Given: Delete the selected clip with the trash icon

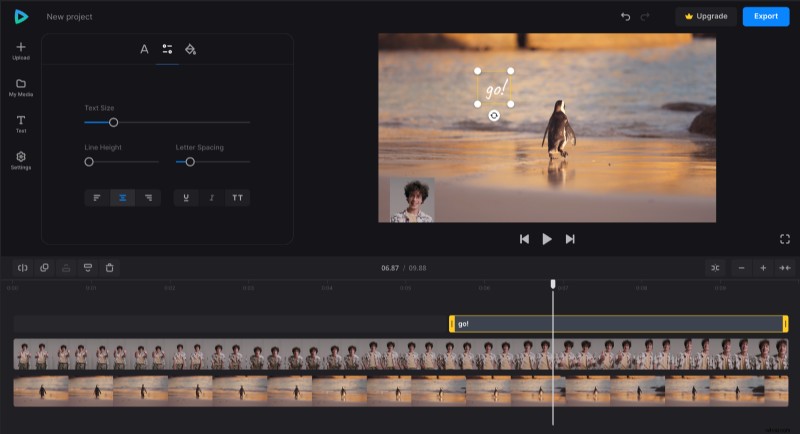Looking at the screenshot, I should click(109, 268).
